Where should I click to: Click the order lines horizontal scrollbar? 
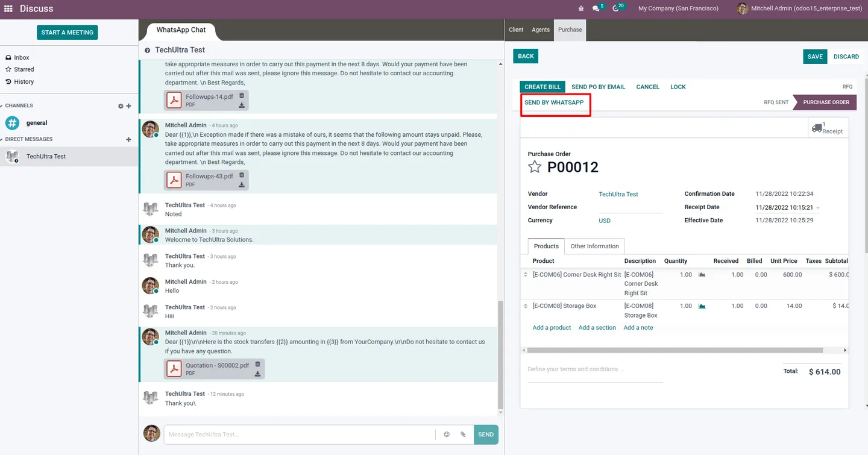click(675, 350)
